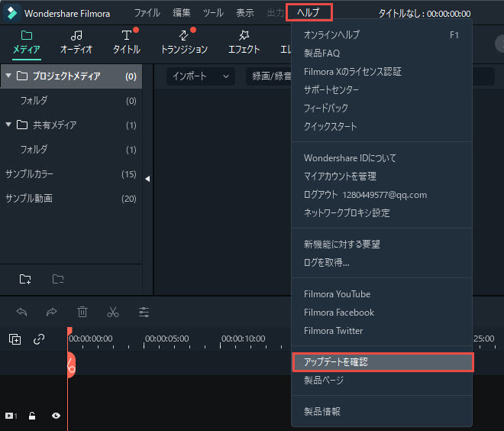Image resolution: width=504 pixels, height=431 pixels.
Task: Open サポートセンター from the menu
Action: pyautogui.click(x=382, y=89)
